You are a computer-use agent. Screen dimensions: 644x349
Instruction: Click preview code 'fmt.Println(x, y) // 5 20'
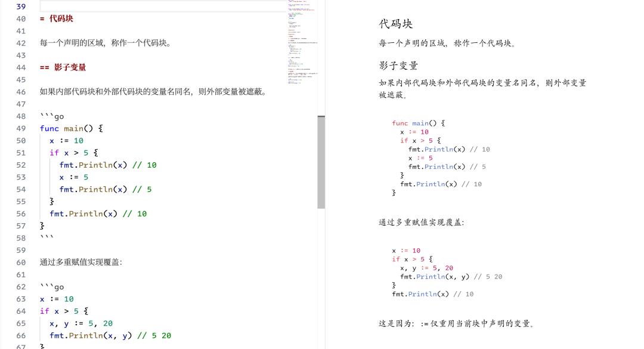(x=451, y=277)
